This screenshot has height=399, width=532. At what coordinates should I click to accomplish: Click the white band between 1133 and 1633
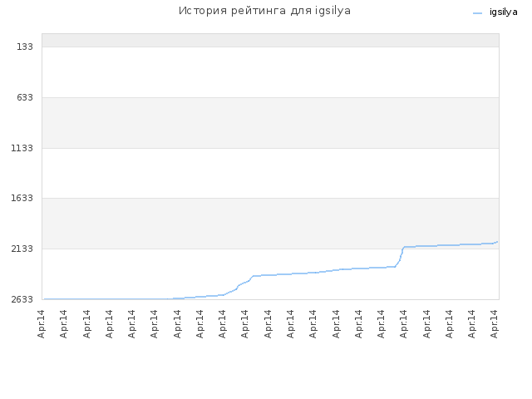[x=270, y=173]
